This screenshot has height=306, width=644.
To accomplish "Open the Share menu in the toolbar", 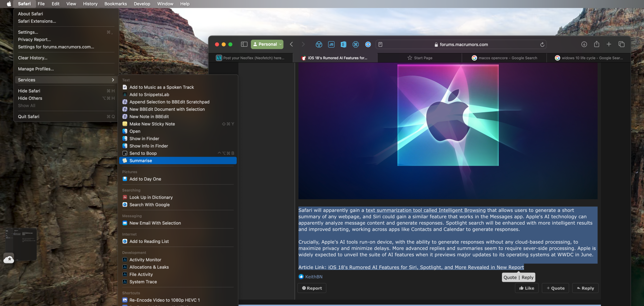I will click(597, 44).
